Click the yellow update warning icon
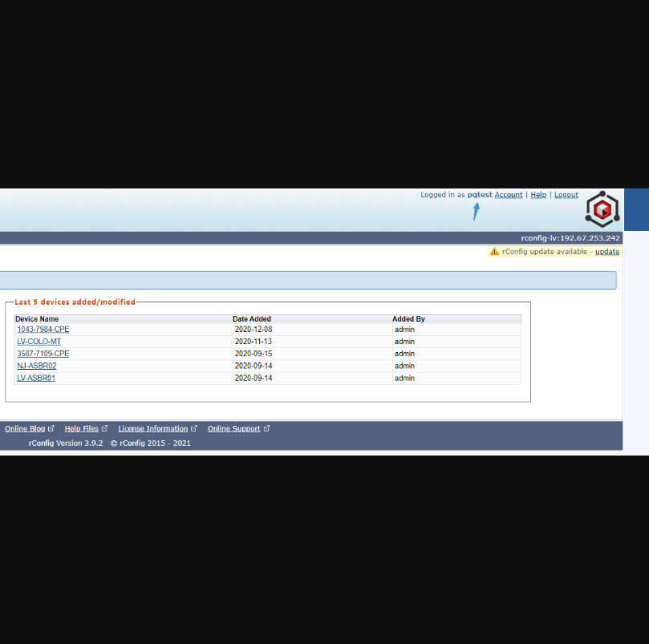This screenshot has width=649, height=644. [494, 252]
